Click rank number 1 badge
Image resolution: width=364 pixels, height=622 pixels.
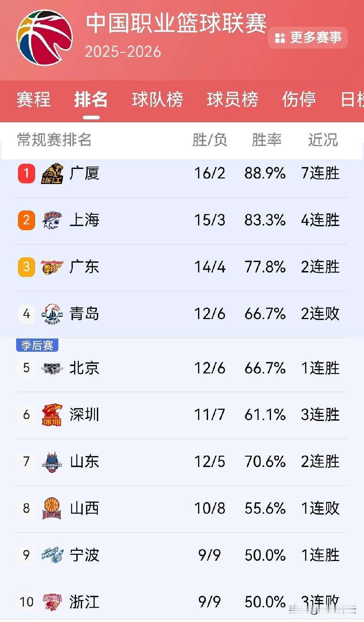coord(26,174)
